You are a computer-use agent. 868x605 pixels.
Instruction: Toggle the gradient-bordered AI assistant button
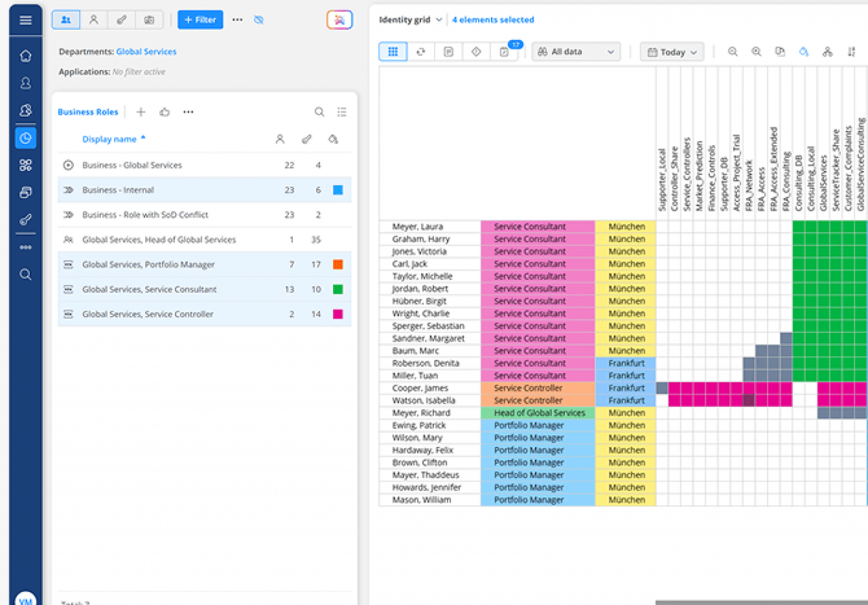pyautogui.click(x=339, y=20)
